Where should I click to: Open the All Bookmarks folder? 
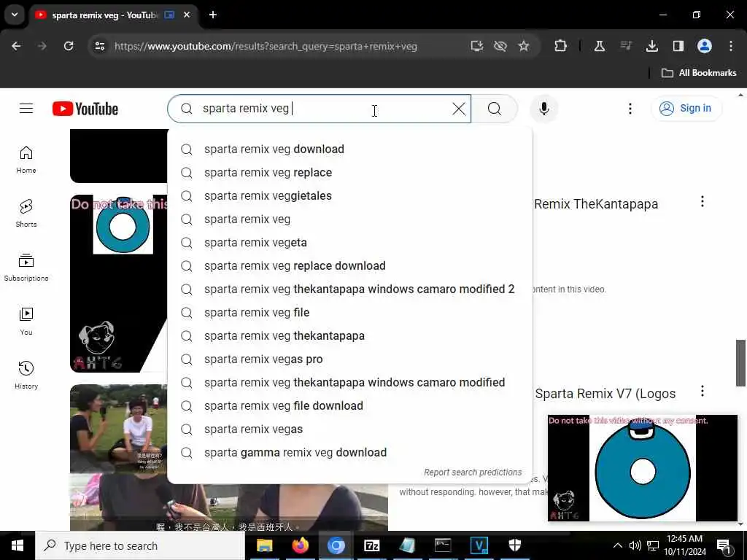click(699, 73)
